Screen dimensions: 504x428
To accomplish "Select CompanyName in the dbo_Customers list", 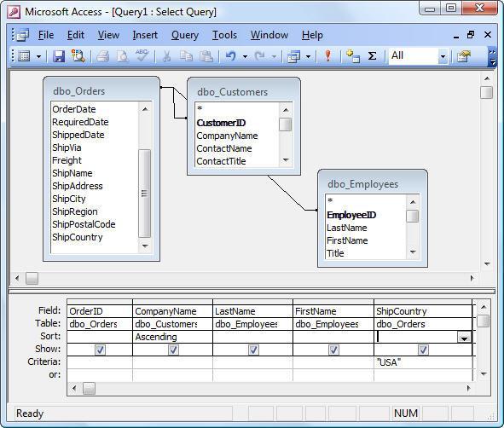I will 227,136.
